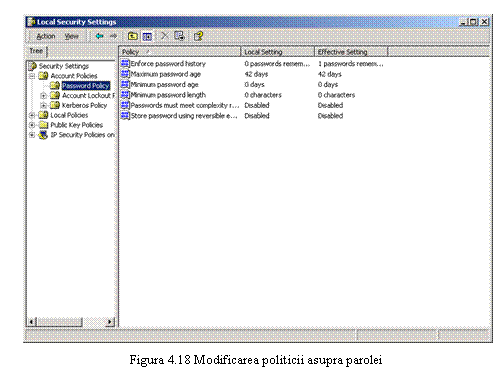Click '0 characters' in Local Setting column
Screen dimensions: 500x378
pyautogui.click(x=263, y=95)
